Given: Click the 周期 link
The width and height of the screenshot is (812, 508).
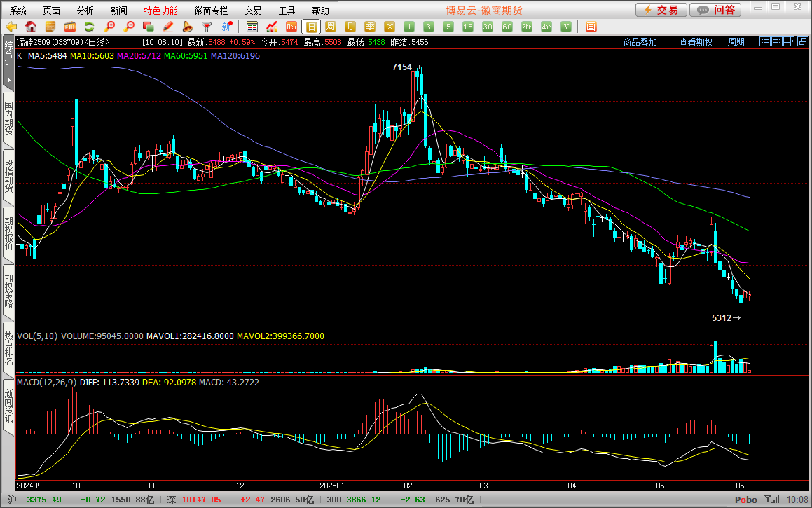Looking at the screenshot, I should 736,42.
